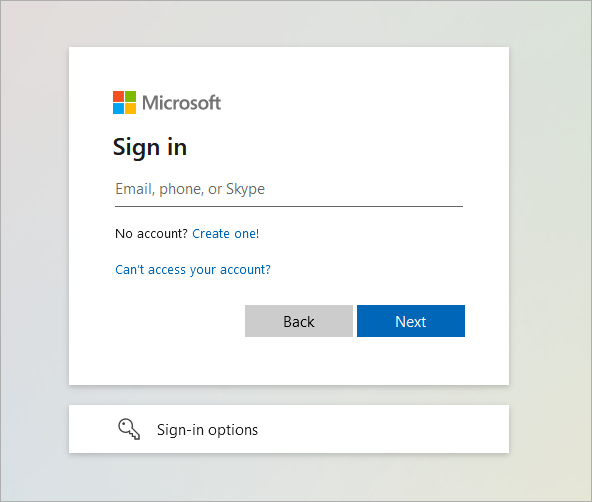Viewport: 592px width, 502px height.
Task: Click the No account? text
Action: pyautogui.click(x=151, y=234)
